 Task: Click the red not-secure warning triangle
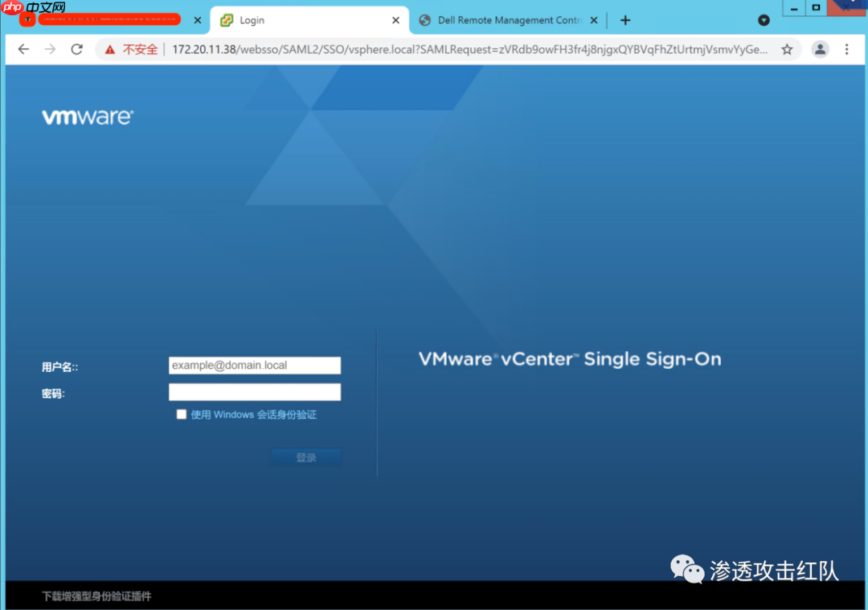coord(110,50)
